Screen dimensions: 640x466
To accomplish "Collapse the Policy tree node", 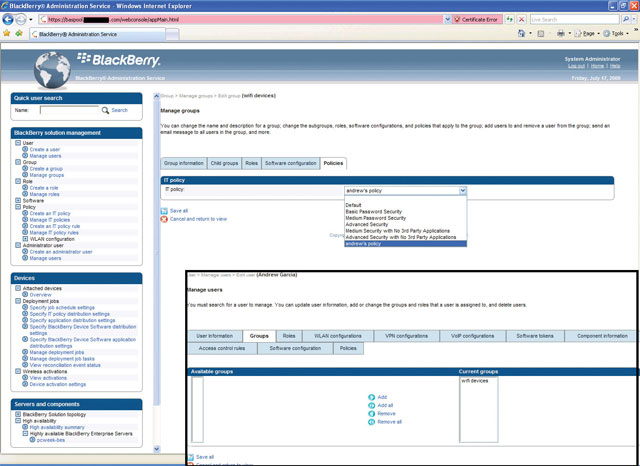I will point(18,207).
